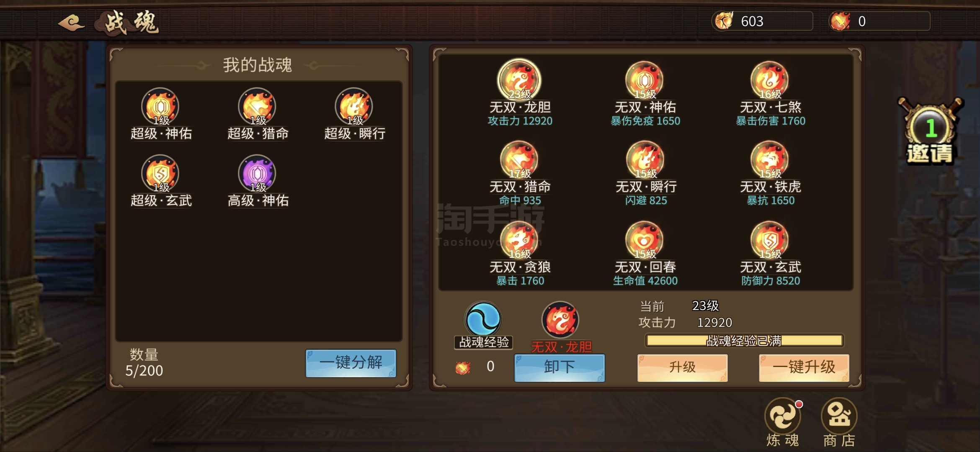Go back using the cloud arrow icon
980x452 pixels.
72,23
